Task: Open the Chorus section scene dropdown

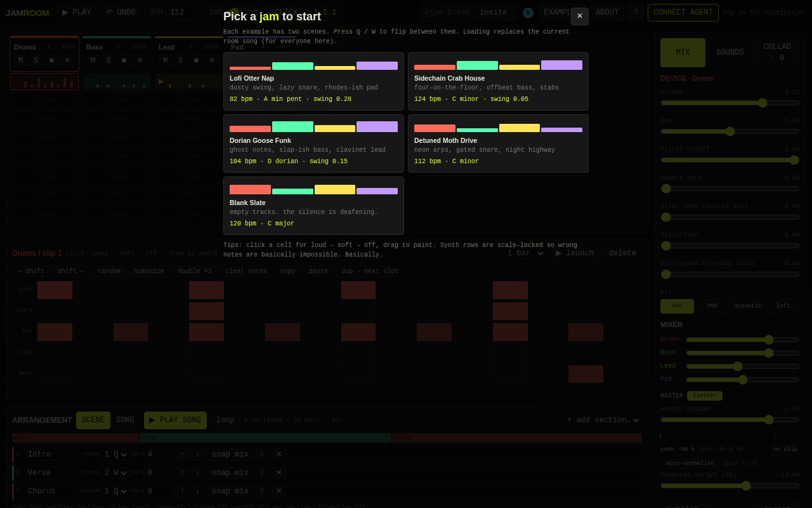Action: click(116, 491)
